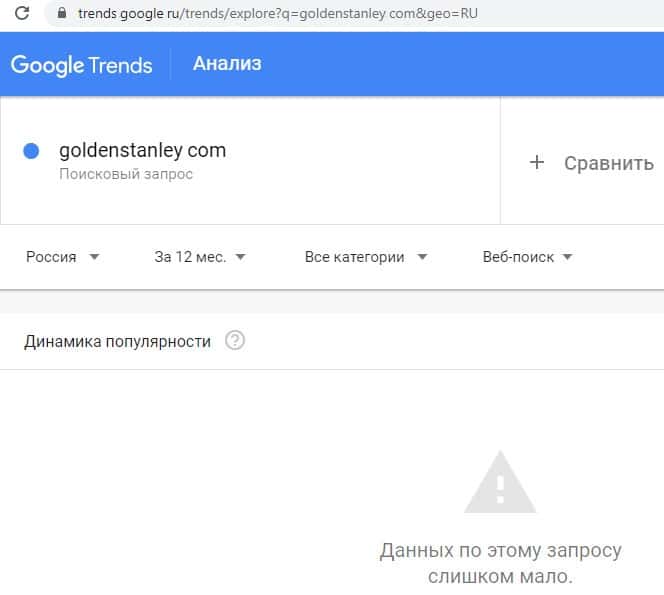Image resolution: width=664 pixels, height=595 pixels.
Task: Open the Веб-поиск search type dropdown
Action: [527, 257]
